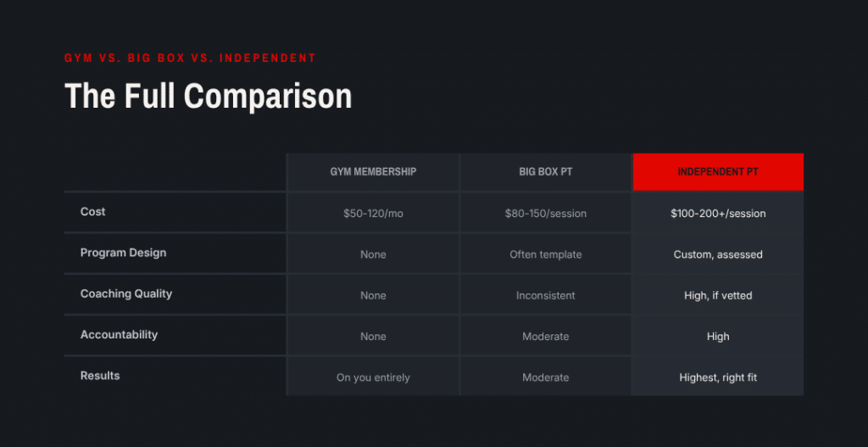Image resolution: width=868 pixels, height=447 pixels.
Task: Click the Custom, assessed cell
Action: pos(718,254)
